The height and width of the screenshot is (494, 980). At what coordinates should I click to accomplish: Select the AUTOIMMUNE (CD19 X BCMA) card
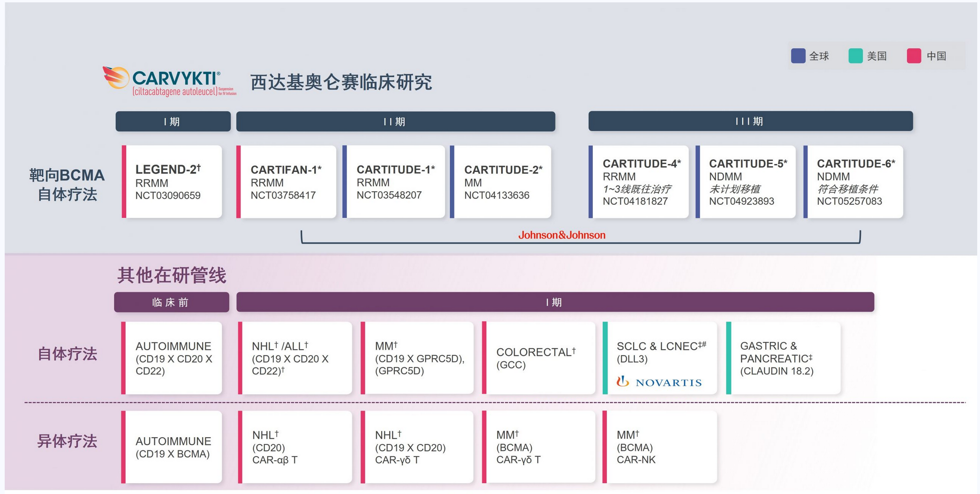[172, 447]
